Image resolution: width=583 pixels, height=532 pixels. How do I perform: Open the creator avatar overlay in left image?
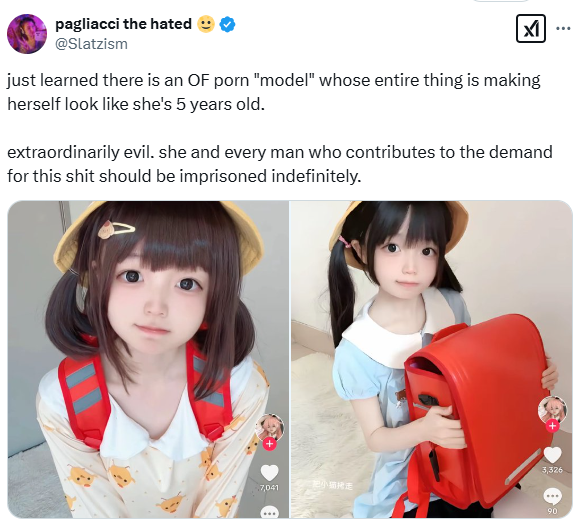(x=270, y=428)
